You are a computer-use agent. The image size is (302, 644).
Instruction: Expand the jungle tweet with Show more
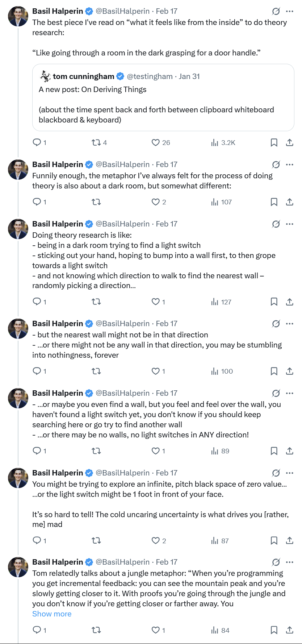[x=52, y=614]
